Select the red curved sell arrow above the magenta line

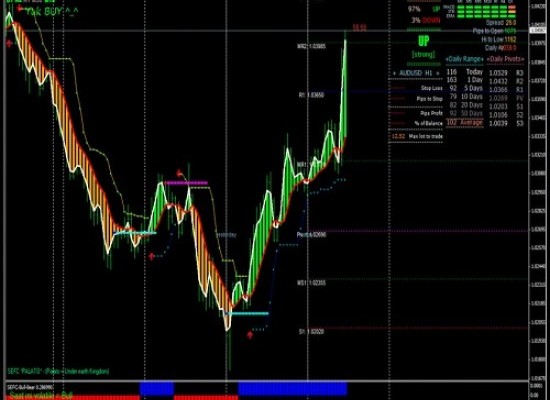[x=180, y=173]
